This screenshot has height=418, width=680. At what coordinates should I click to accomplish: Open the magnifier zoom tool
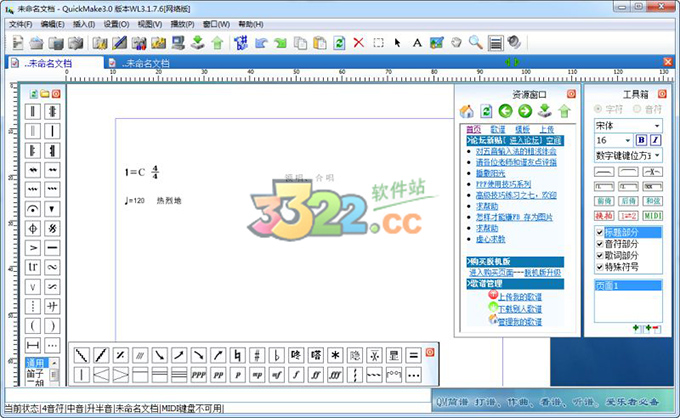pyautogui.click(x=475, y=42)
